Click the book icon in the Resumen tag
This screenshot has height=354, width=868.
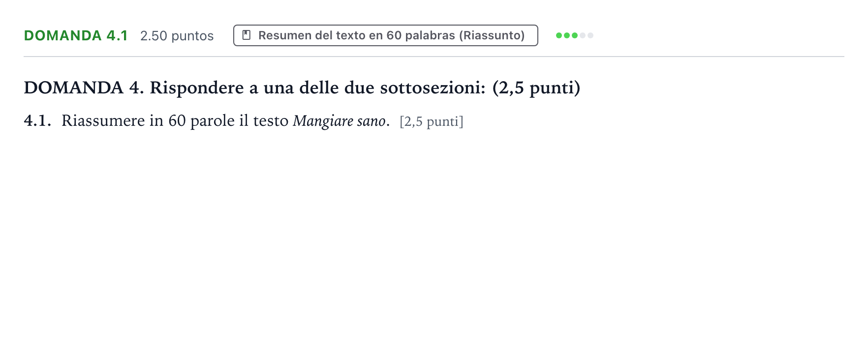point(247,35)
